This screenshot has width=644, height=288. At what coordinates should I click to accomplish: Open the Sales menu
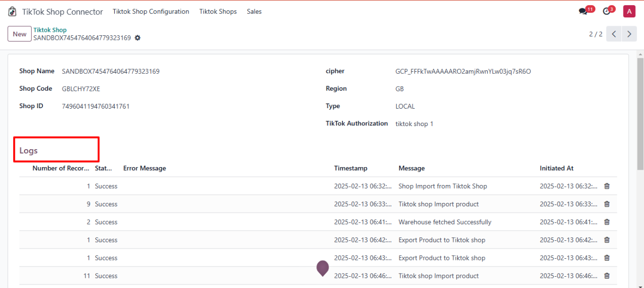(254, 11)
